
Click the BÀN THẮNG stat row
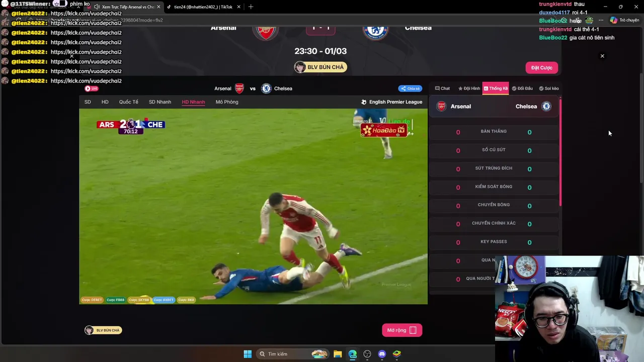tap(494, 132)
